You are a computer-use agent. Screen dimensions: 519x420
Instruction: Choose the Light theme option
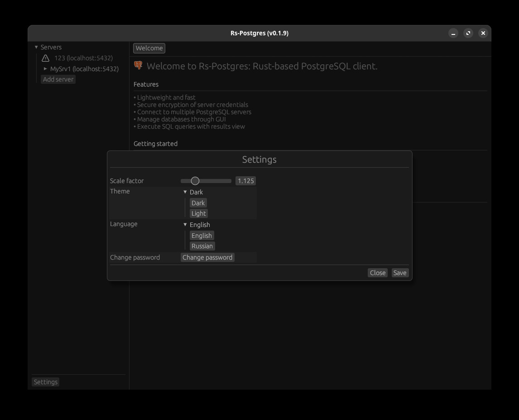pos(199,213)
